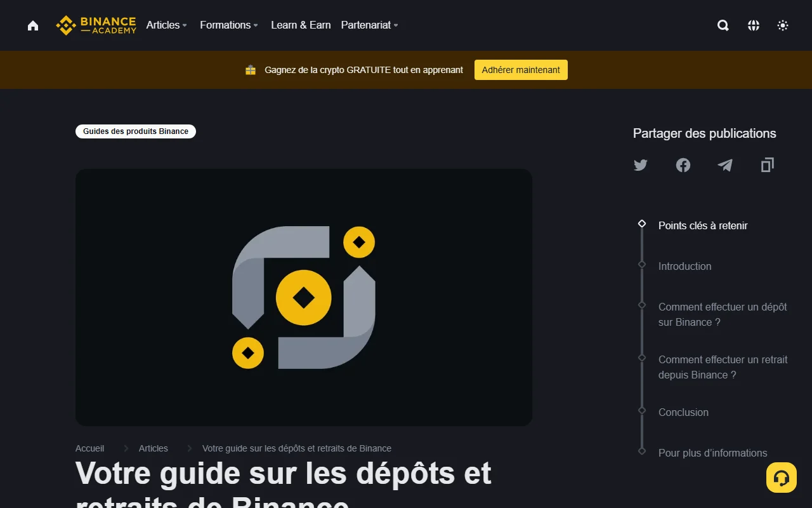Viewport: 812px width, 508px height.
Task: Jump to Points clés à retenir section
Action: click(x=703, y=225)
